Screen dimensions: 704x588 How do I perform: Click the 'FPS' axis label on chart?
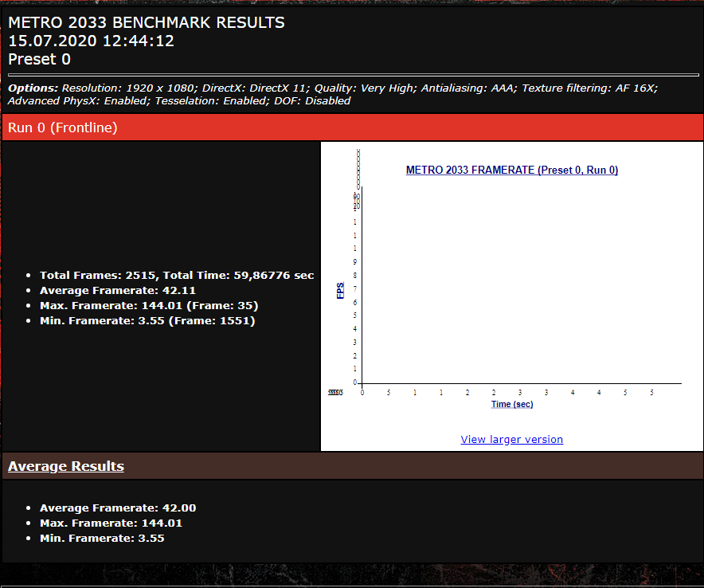click(340, 291)
